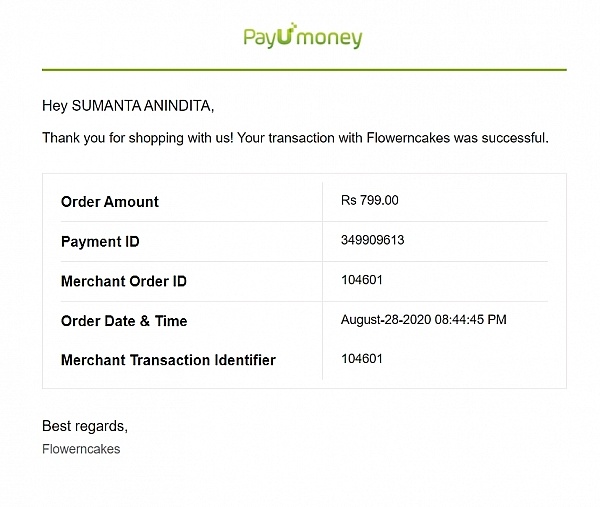Click the August-28-2020 date and time value

424,320
